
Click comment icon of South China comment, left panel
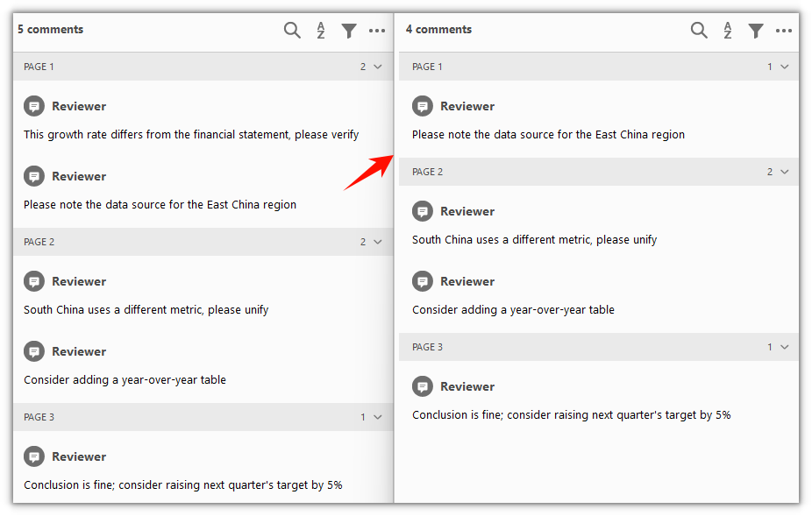coord(34,281)
